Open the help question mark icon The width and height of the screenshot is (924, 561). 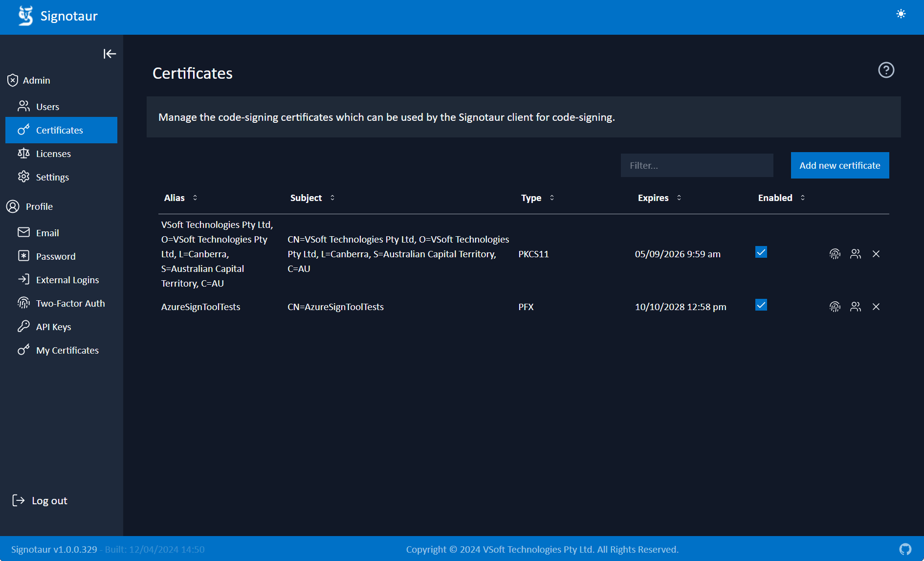tap(886, 70)
